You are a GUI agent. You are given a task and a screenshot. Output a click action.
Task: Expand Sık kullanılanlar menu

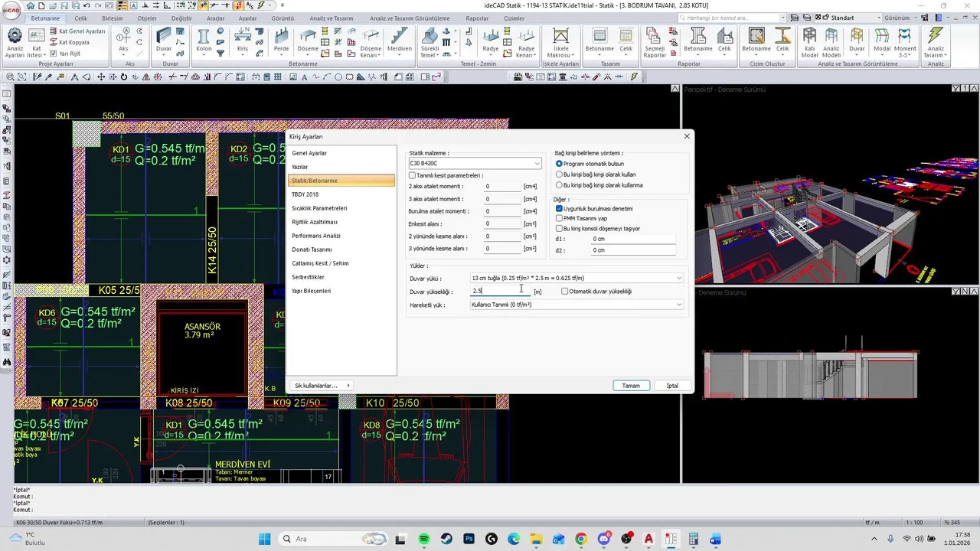[x=322, y=386]
